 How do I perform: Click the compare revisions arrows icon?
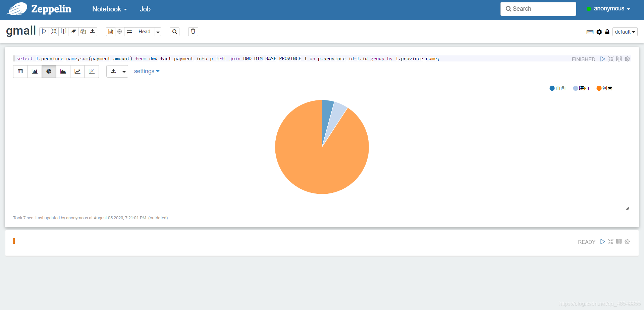point(129,32)
